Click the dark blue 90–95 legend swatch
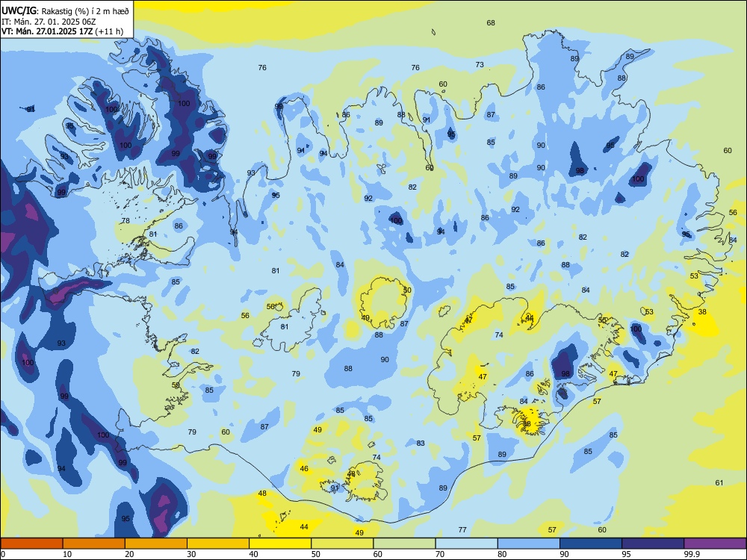Screen dimensions: 747x560 (591, 544)
